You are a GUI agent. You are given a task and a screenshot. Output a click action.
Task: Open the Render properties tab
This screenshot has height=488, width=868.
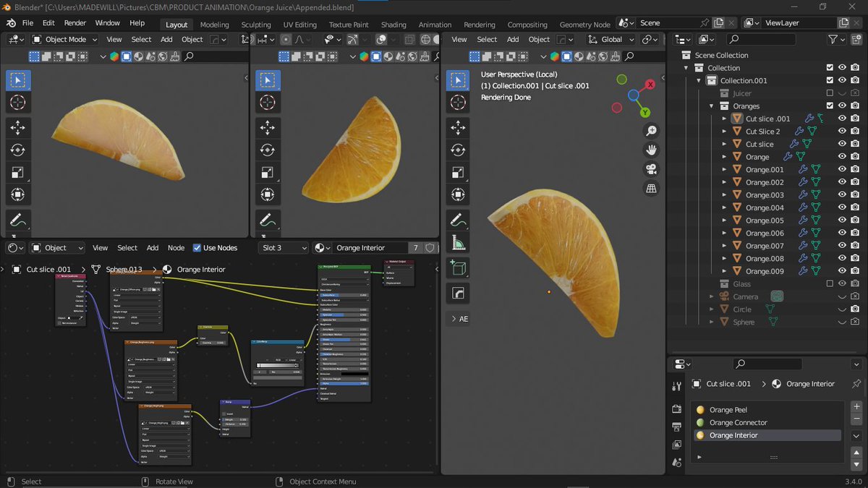tap(677, 409)
